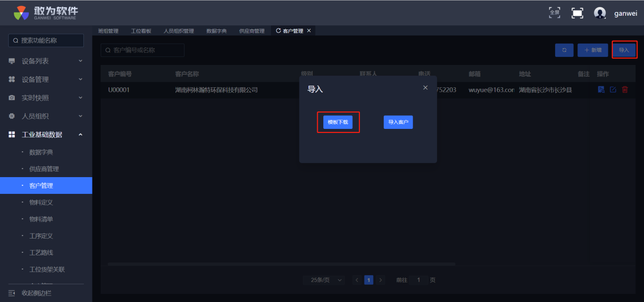The image size is (644, 302).
Task: Click the 实时快照 camera icon
Action: click(12, 98)
